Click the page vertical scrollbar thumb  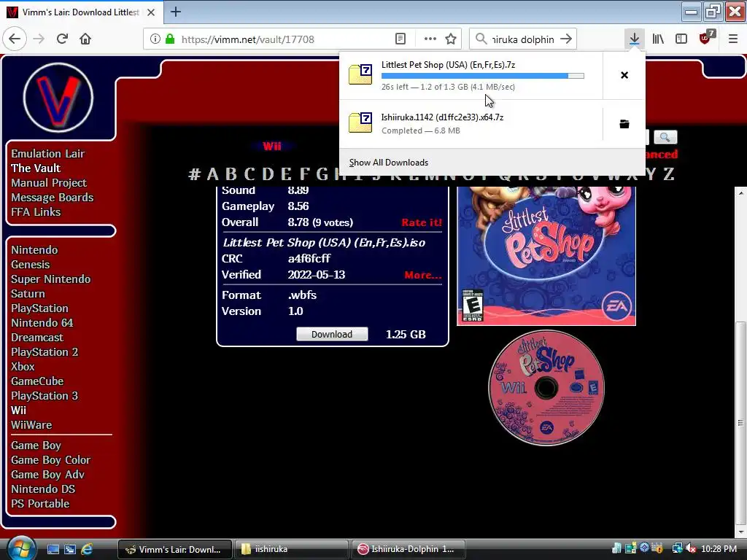(x=740, y=424)
